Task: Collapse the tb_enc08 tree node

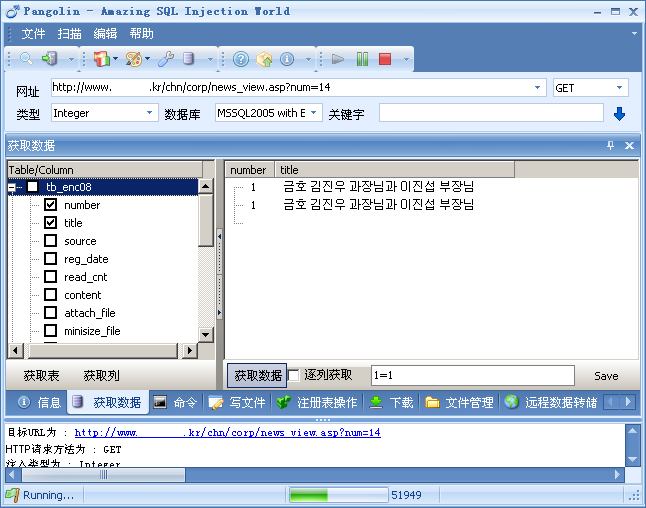Action: [12, 187]
